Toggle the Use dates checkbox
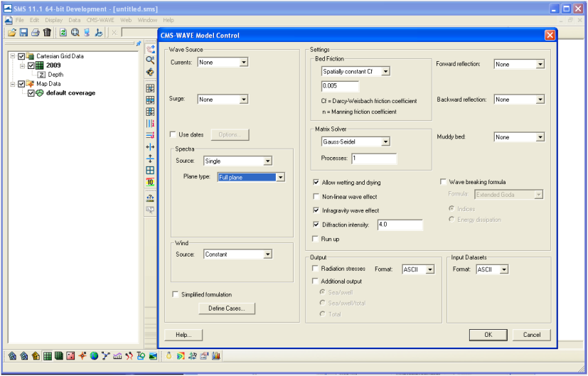Image resolution: width=588 pixels, height=376 pixels. tap(173, 134)
